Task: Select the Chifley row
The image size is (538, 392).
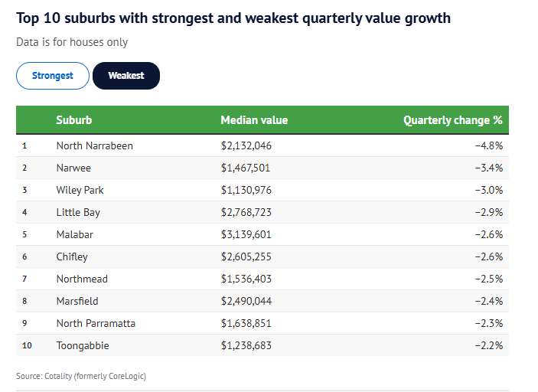Action: tap(262, 256)
